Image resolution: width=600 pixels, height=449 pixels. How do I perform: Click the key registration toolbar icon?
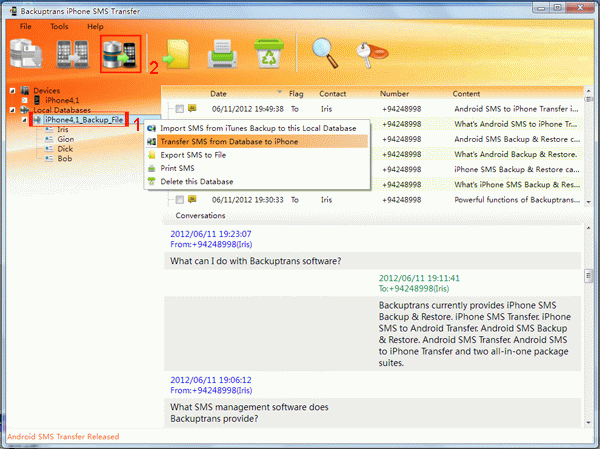pos(372,55)
